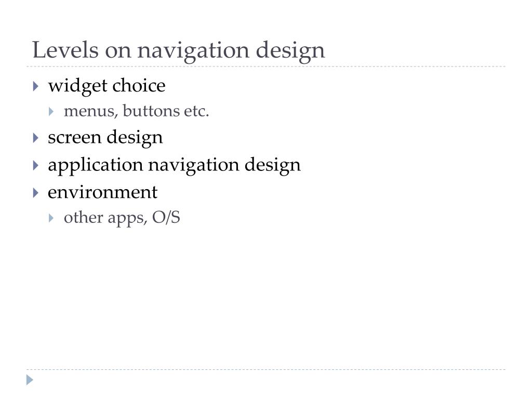Click the word design in the slide title

pos(290,51)
